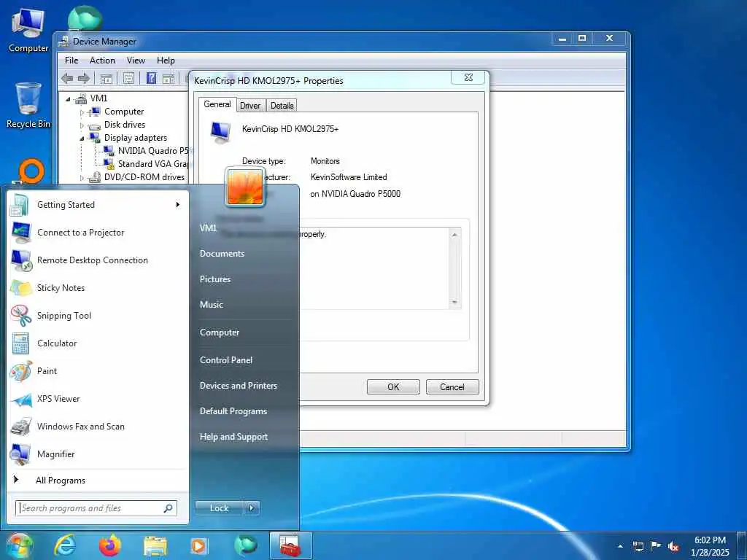
Task: Open shutdown options arrow next to Lock
Action: 252,508
